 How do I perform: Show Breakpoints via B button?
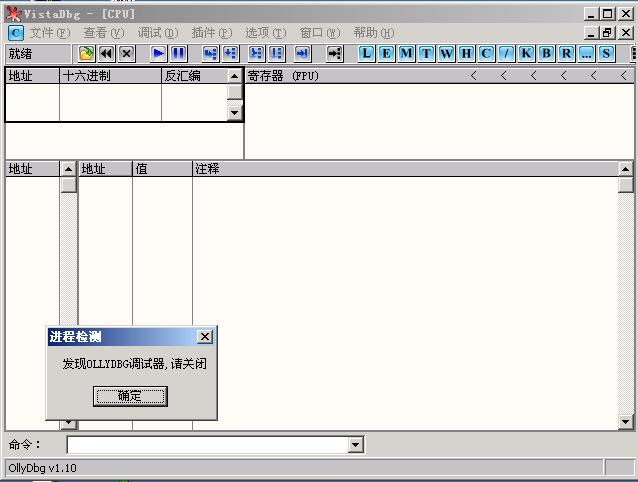pos(546,53)
